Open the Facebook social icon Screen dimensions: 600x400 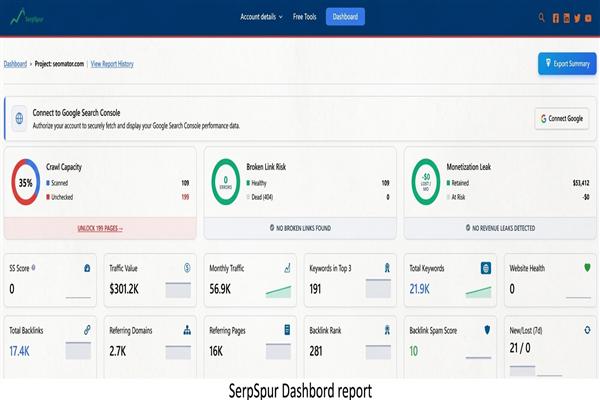pos(556,18)
